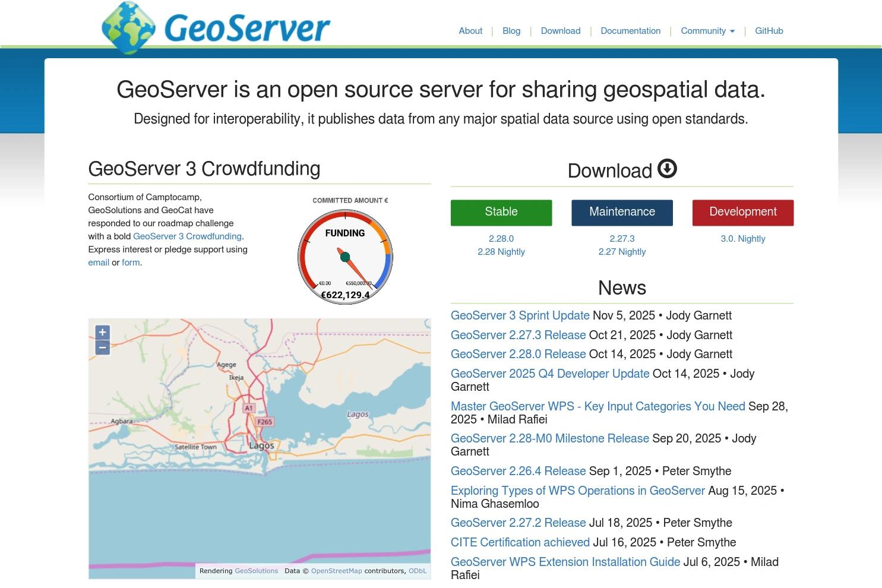Open the GeoServer 2.27.3 Release news
Image resolution: width=882 pixels, height=588 pixels.
tap(519, 335)
